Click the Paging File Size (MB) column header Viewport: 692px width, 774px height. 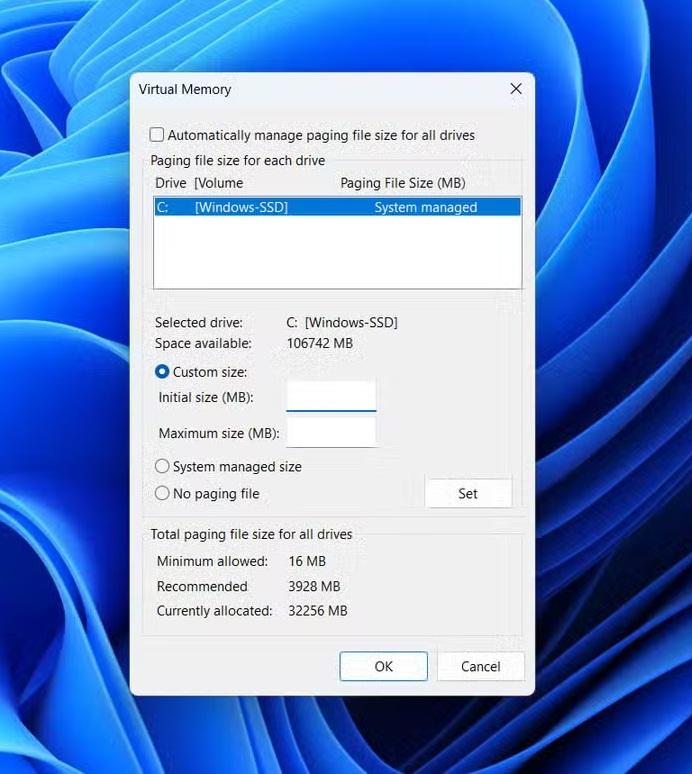(403, 183)
